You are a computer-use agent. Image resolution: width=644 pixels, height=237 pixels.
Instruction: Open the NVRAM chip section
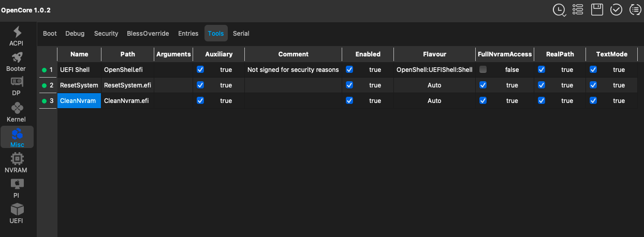pyautogui.click(x=17, y=162)
